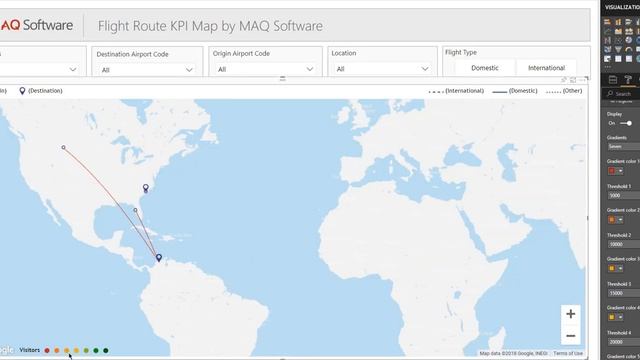Click the origin marker in the western United States
The width and height of the screenshot is (640, 360).
[63, 147]
